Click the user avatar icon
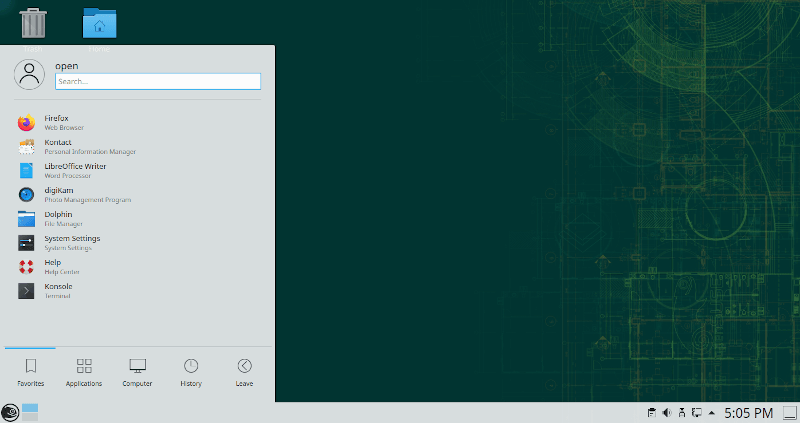This screenshot has height=423, width=800. tap(31, 74)
